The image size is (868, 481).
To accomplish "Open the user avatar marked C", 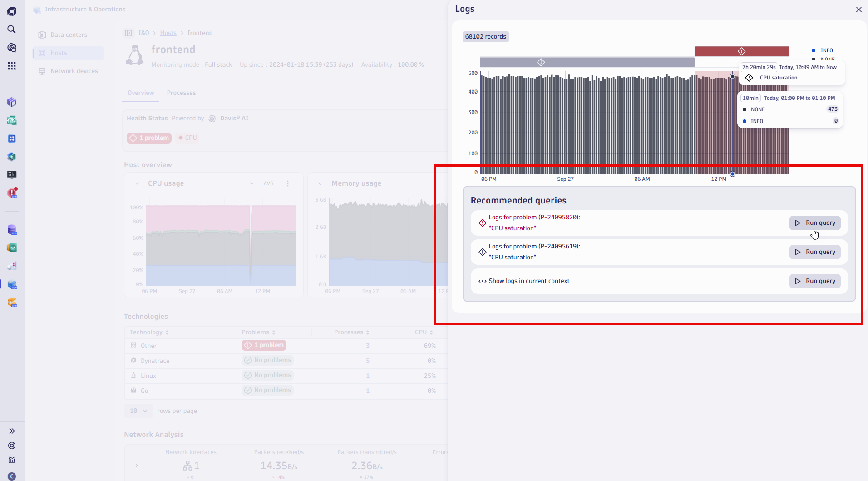I will click(x=12, y=476).
